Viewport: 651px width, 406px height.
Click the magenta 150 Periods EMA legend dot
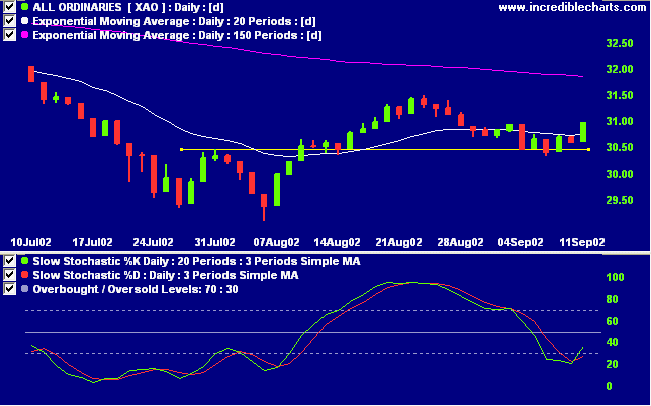click(x=24, y=35)
